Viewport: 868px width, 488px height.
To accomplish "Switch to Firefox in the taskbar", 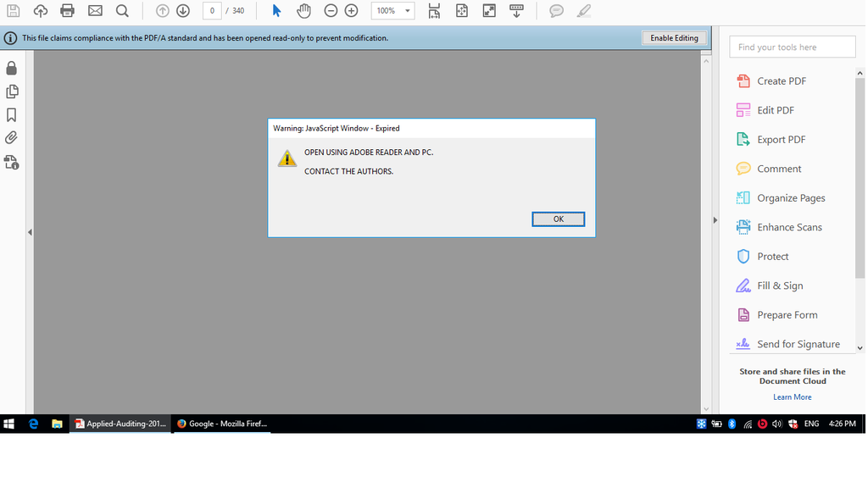I will [222, 424].
